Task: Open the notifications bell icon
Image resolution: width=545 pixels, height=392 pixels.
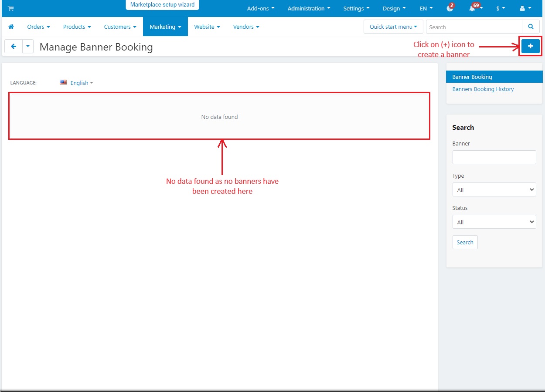Action: pyautogui.click(x=472, y=8)
